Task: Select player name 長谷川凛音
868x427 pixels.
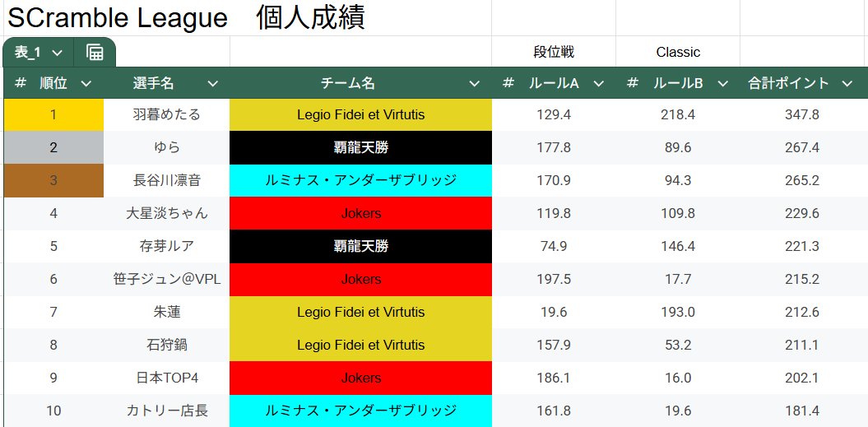Action: tap(167, 180)
